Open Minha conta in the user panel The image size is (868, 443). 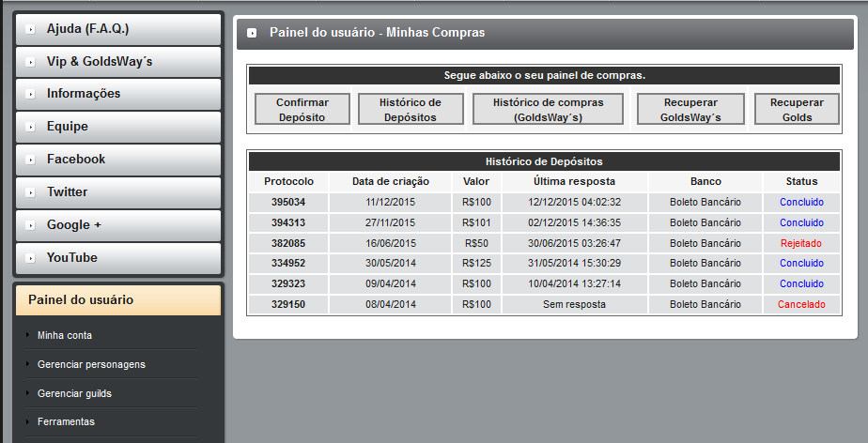[x=65, y=335]
